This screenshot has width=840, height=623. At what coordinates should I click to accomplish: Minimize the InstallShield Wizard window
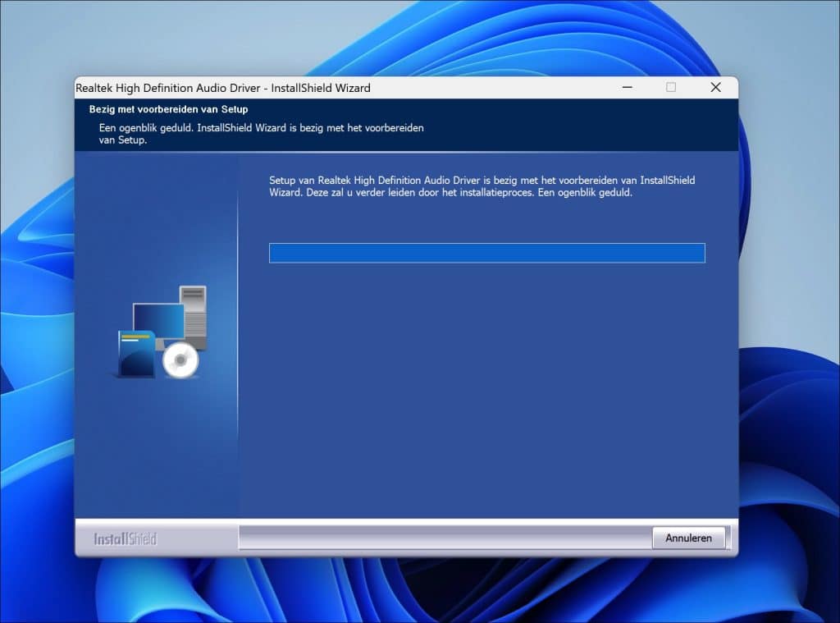[627, 87]
